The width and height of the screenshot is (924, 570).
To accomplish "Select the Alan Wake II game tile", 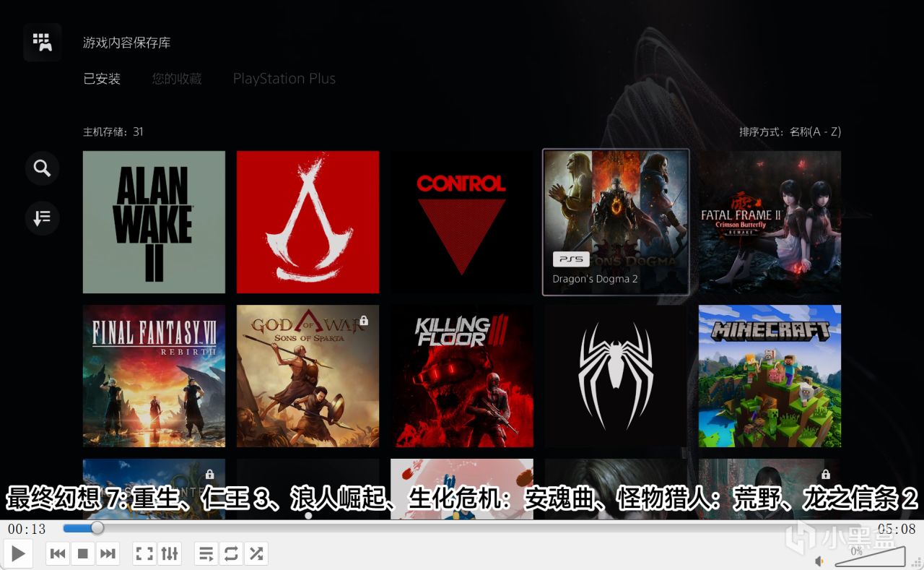I will coord(154,222).
